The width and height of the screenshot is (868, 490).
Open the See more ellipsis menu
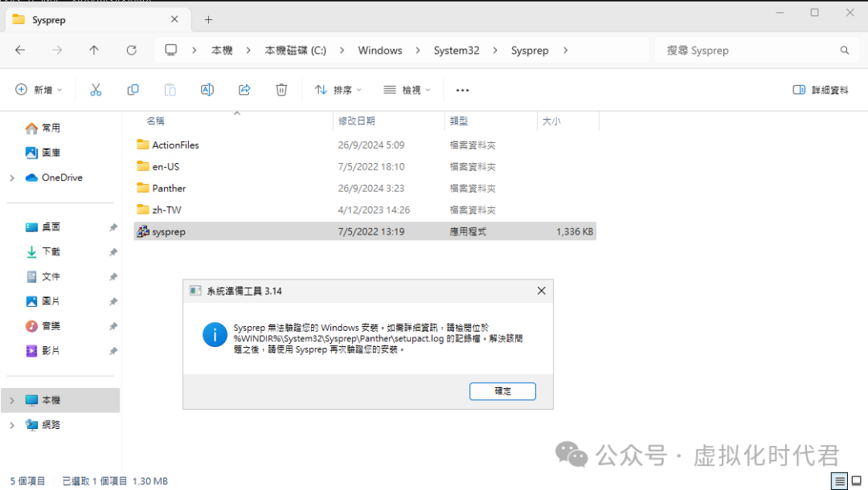(462, 90)
